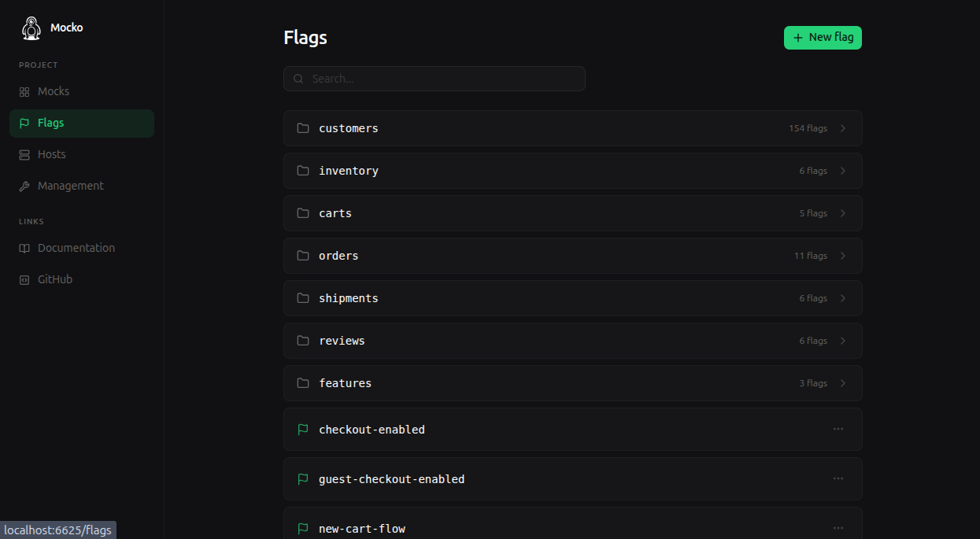The height and width of the screenshot is (539, 980).
Task: Click the Documentation book icon
Action: tap(24, 249)
